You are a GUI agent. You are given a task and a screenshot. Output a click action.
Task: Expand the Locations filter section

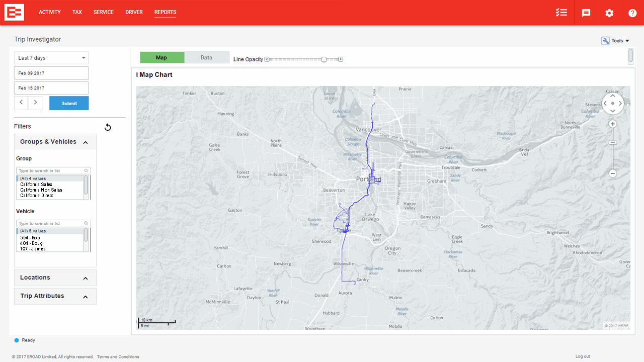(x=55, y=278)
